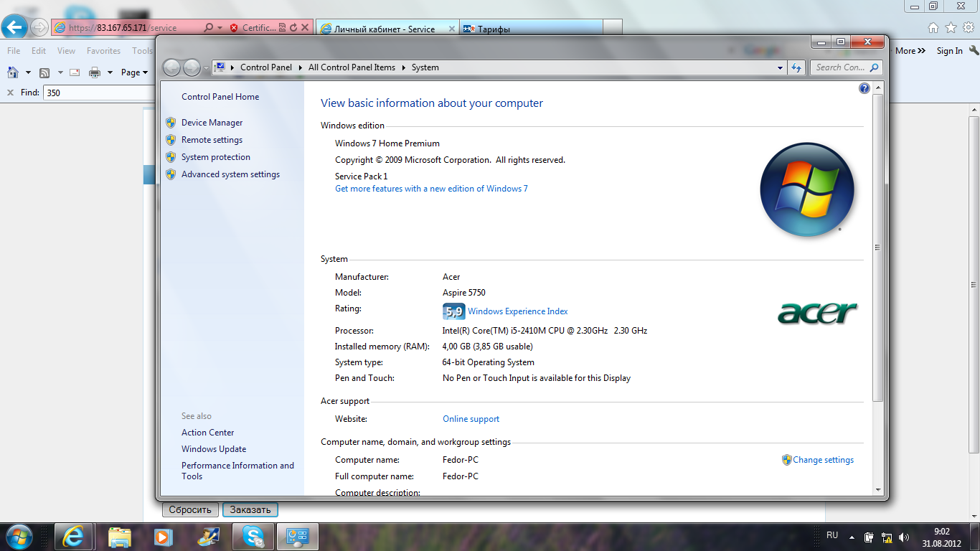980x551 pixels.
Task: Expand the arrow after Control Panel breadcrumb
Action: pyautogui.click(x=300, y=67)
